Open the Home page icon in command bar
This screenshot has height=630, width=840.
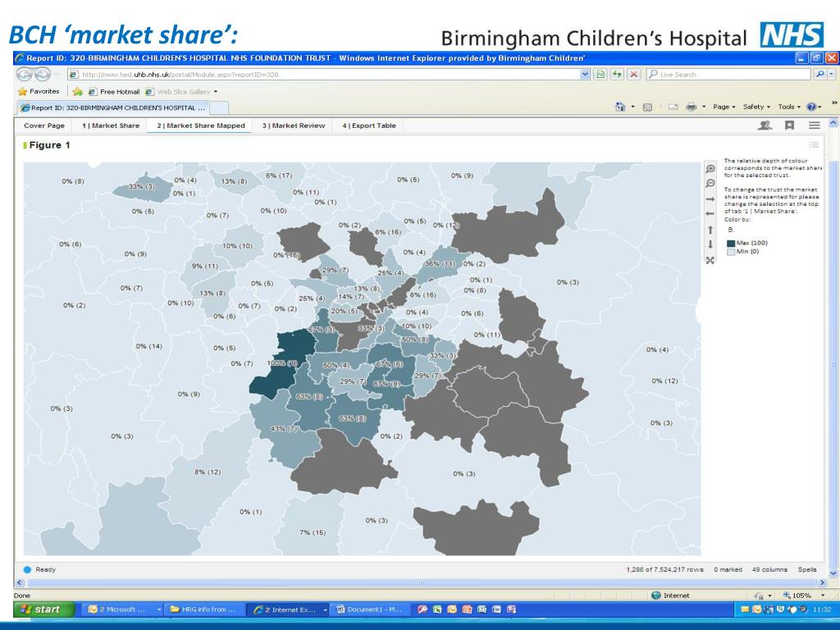pyautogui.click(x=620, y=107)
